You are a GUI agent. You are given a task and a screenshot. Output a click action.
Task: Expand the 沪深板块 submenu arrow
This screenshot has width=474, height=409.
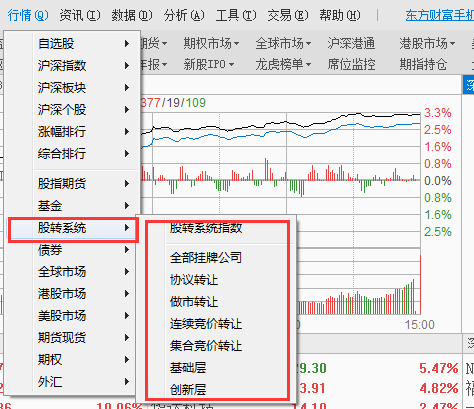pos(127,88)
